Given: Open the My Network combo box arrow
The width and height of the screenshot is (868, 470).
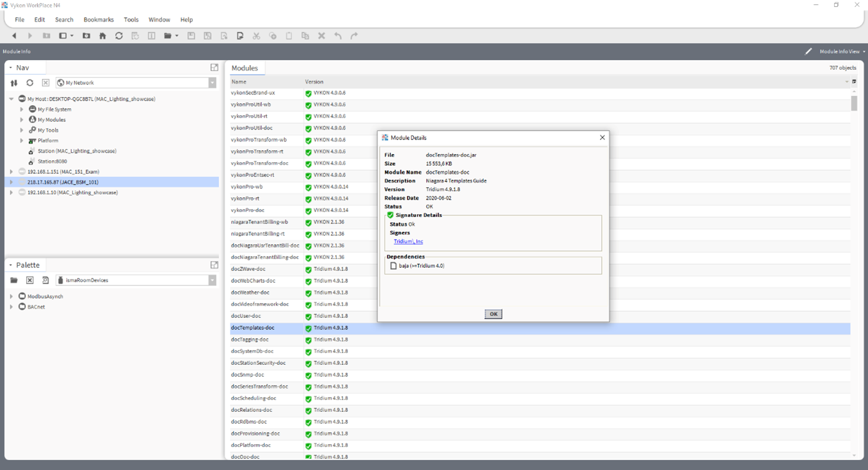Looking at the screenshot, I should pyautogui.click(x=212, y=83).
